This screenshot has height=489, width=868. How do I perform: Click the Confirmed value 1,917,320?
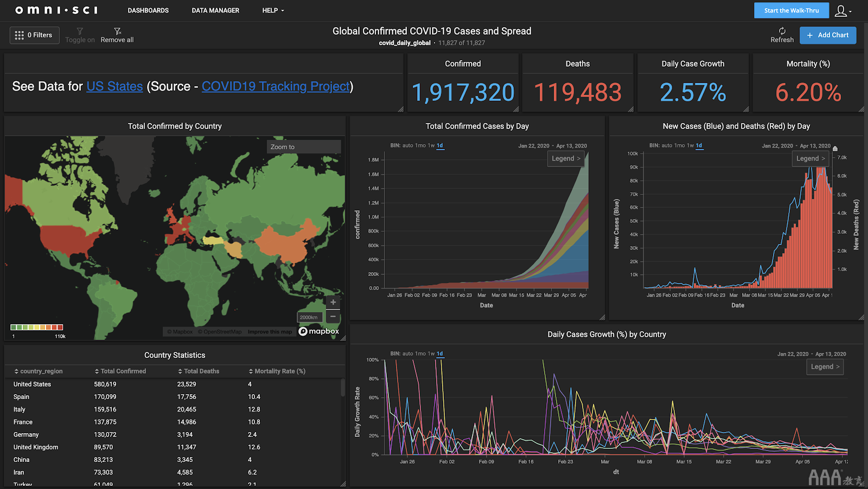(x=463, y=93)
